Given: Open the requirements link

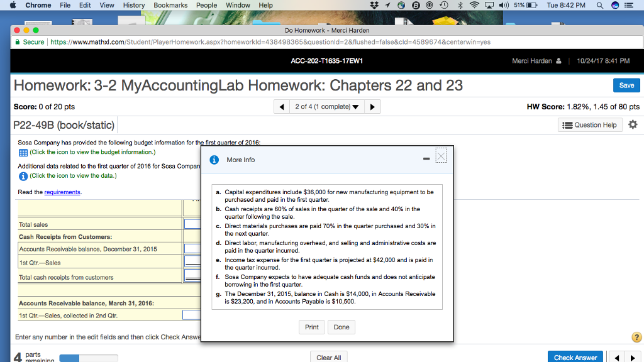Looking at the screenshot, I should [62, 192].
